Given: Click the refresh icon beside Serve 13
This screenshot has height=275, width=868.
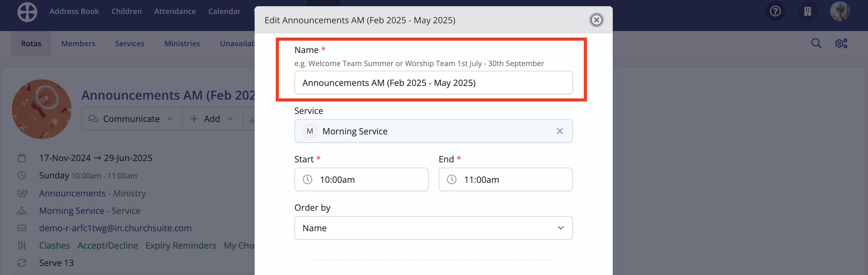Looking at the screenshot, I should tap(22, 263).
